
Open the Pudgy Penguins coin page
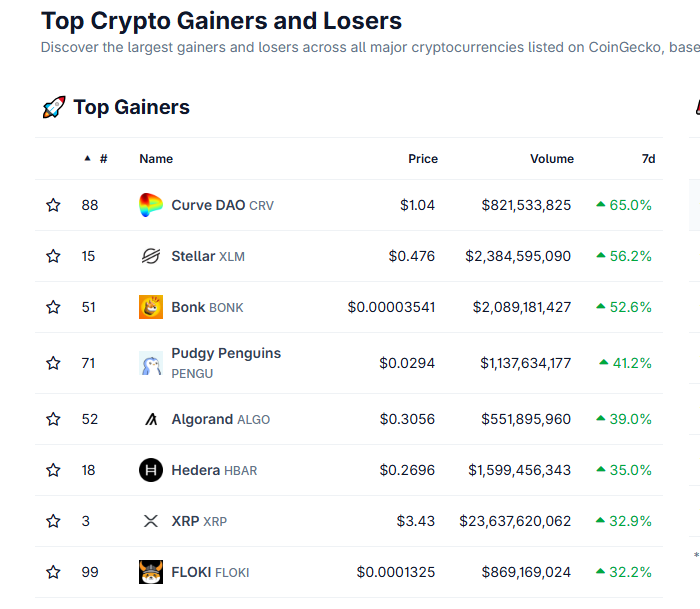click(x=226, y=353)
